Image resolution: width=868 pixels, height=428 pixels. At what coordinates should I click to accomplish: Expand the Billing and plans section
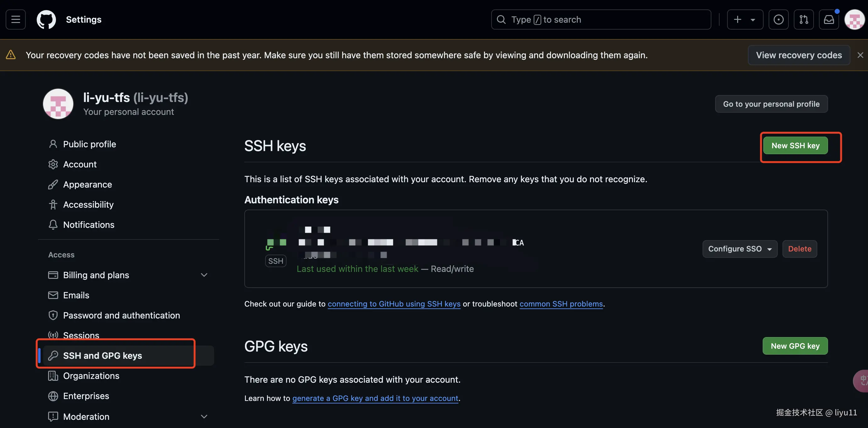tap(204, 275)
